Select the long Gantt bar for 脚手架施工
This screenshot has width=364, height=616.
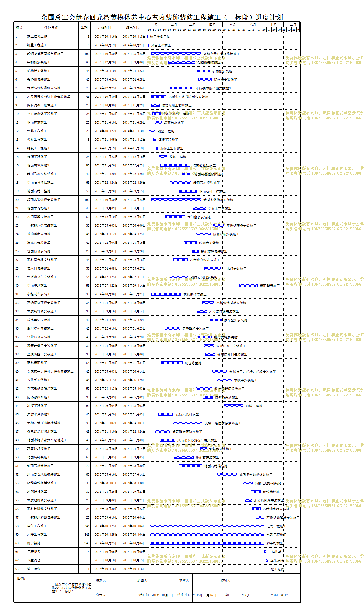click(x=207, y=543)
